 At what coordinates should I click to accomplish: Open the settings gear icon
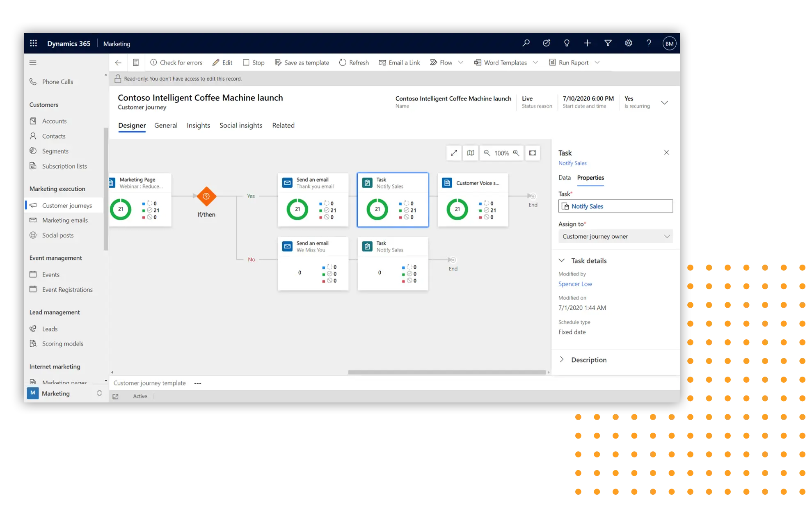[629, 43]
